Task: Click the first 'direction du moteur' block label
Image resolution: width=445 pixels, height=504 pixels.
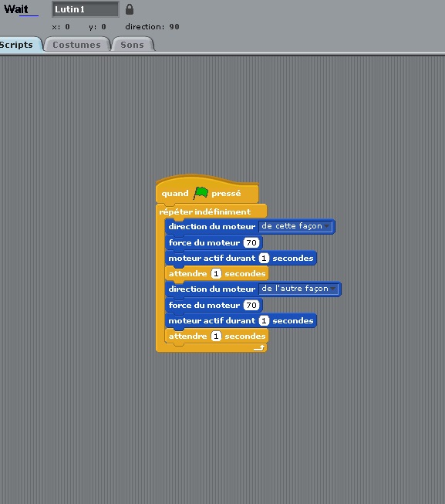Action: (x=212, y=226)
